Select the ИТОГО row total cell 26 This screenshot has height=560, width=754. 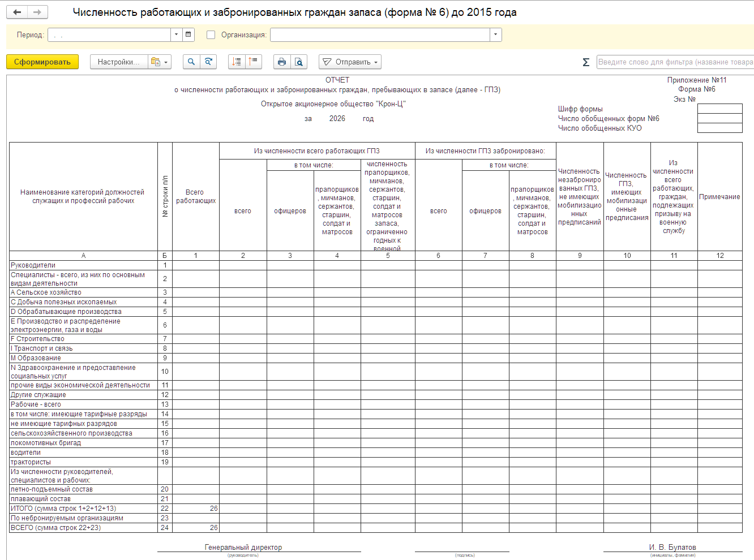click(x=196, y=509)
